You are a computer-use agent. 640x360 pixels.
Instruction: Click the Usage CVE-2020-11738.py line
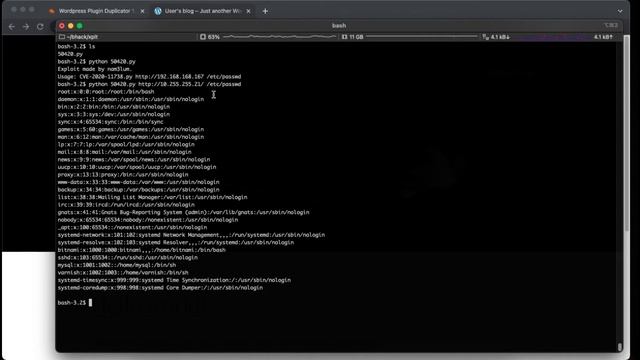(x=149, y=76)
